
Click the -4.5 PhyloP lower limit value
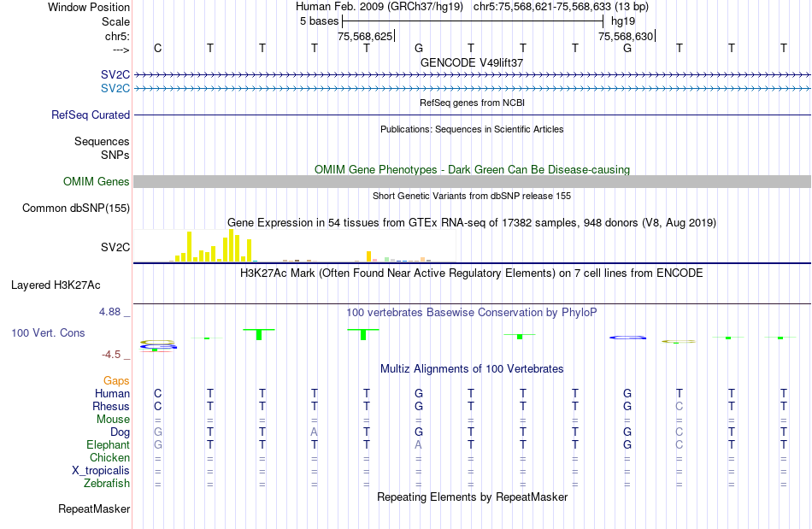pos(111,355)
